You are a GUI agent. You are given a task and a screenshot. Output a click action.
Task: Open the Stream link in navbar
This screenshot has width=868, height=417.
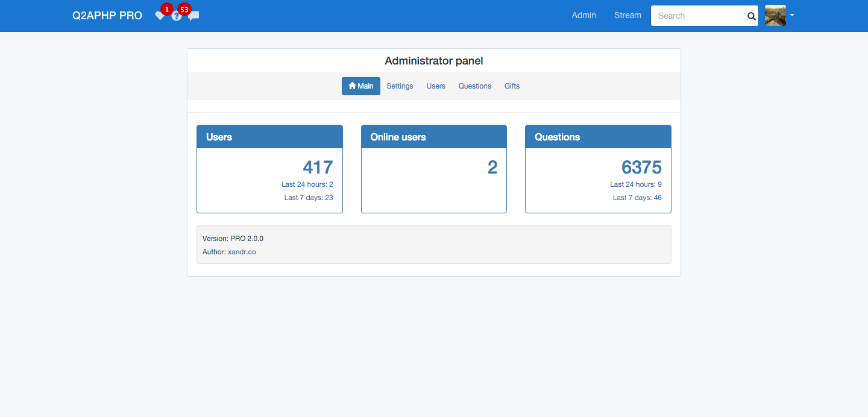point(627,16)
